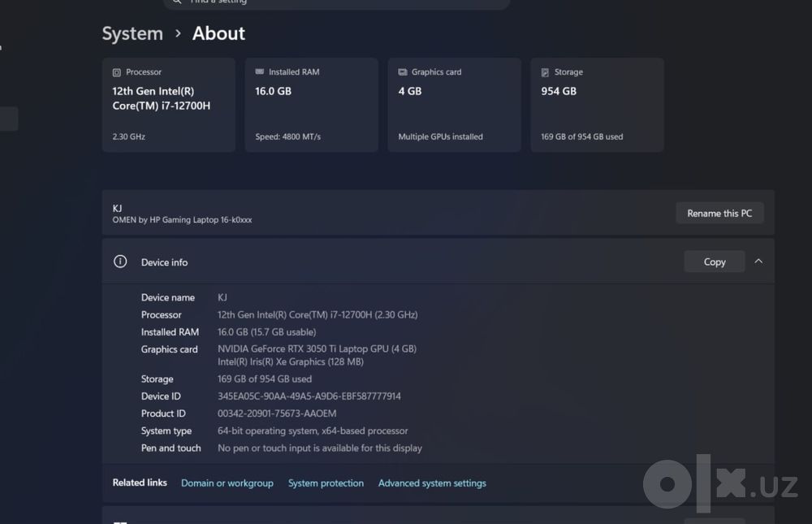Open the Processor summary card
Screen dimensions: 812x524
pyautogui.click(x=169, y=105)
